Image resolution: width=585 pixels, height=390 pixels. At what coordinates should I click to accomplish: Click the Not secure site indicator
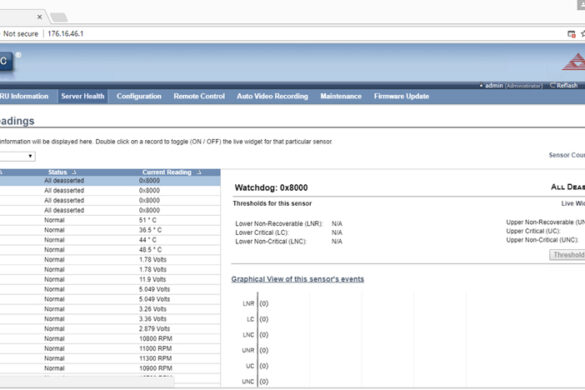tap(21, 34)
